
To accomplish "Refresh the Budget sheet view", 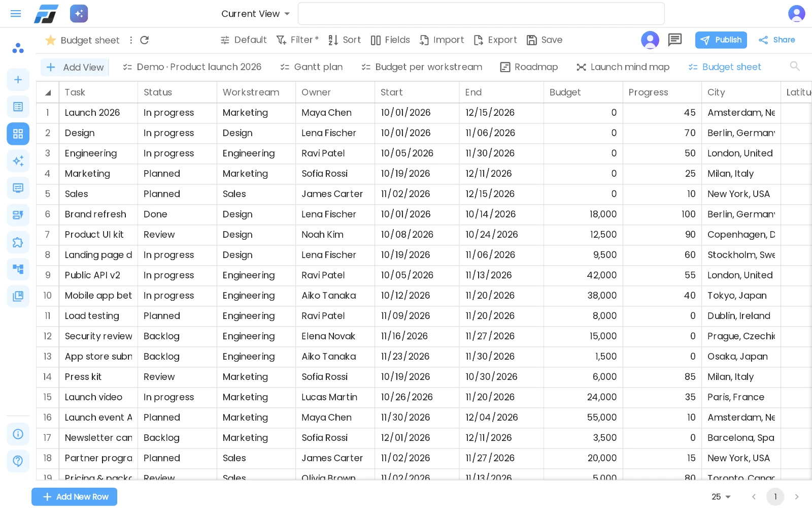I will point(145,40).
